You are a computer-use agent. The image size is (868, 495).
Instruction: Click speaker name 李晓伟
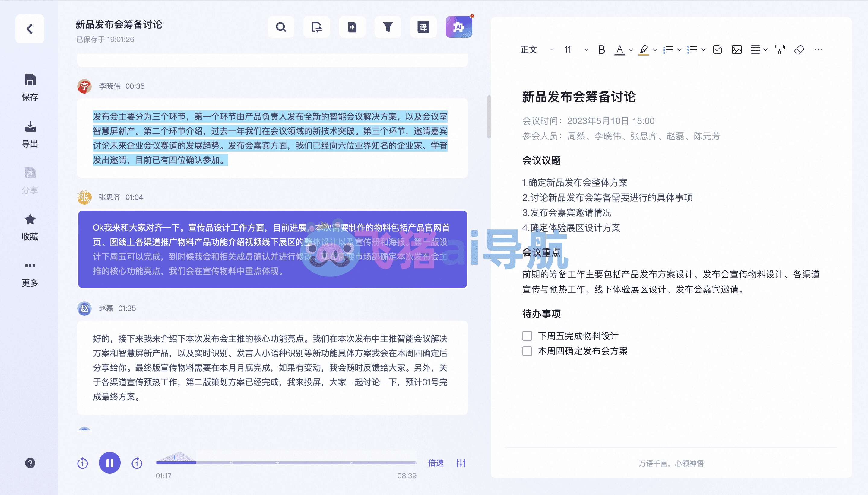pos(109,86)
